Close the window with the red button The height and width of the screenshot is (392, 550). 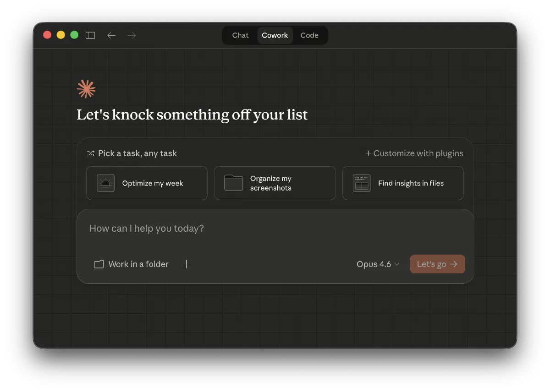point(47,35)
